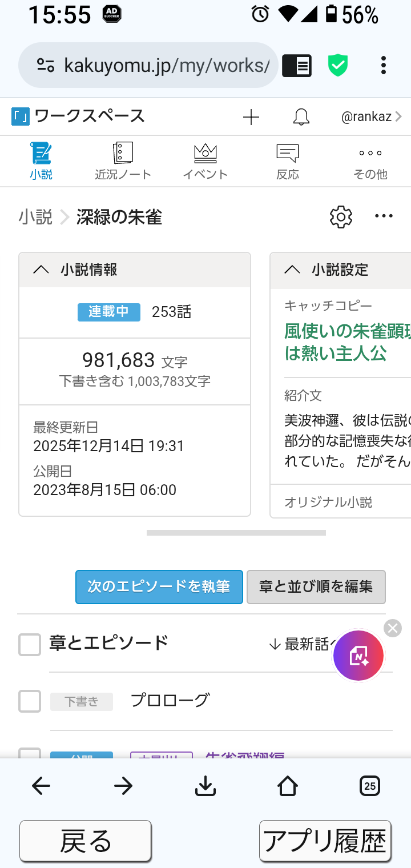The image size is (411, 868).
Task: Click 次のエピソードを執筆 button
Action: (159, 586)
